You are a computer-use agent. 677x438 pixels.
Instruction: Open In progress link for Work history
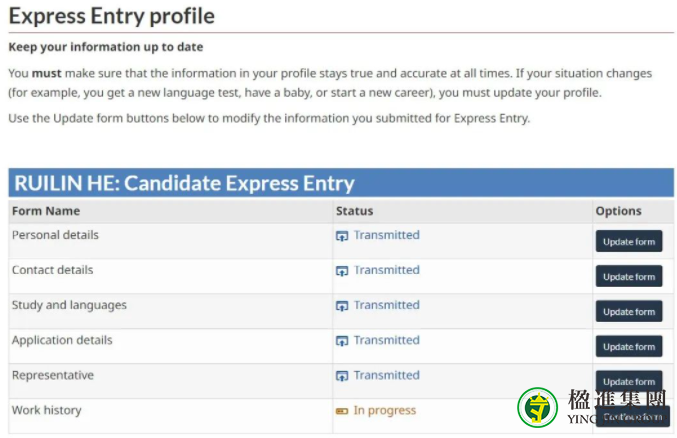tap(385, 410)
